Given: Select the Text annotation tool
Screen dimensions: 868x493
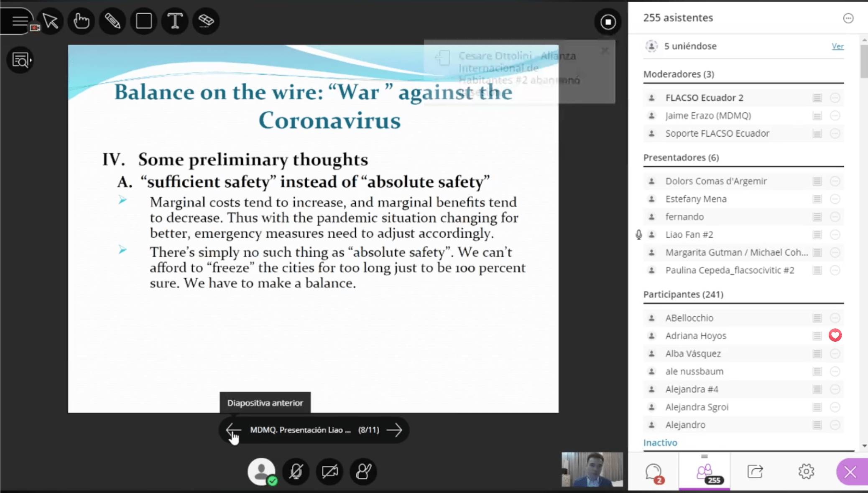Looking at the screenshot, I should click(175, 21).
